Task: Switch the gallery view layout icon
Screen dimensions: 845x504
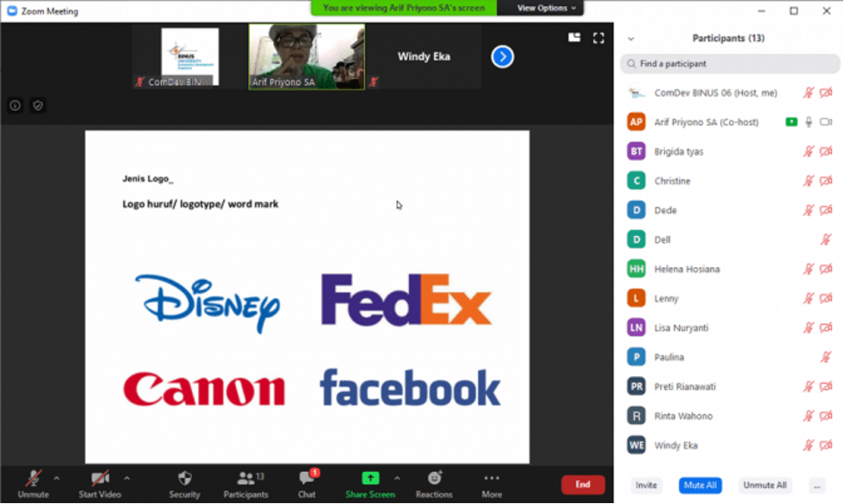Action: click(x=574, y=38)
